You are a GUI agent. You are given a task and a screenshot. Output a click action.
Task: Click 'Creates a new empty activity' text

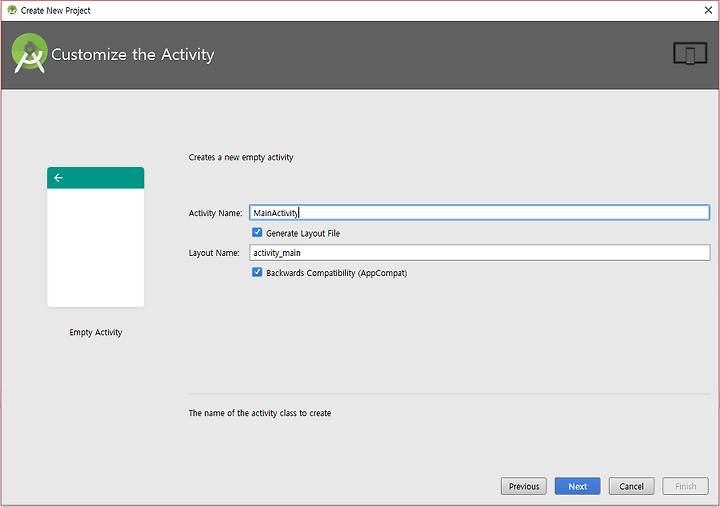pyautogui.click(x=241, y=158)
